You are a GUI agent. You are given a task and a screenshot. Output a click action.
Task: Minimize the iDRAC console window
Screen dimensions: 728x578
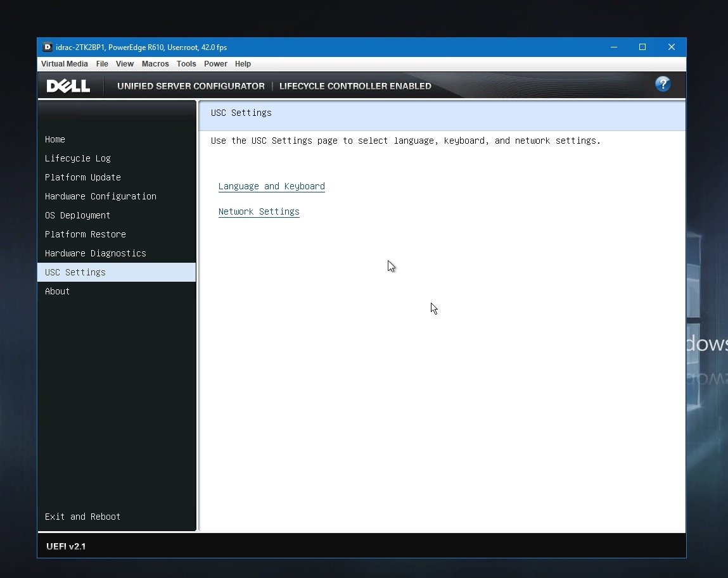[x=614, y=47]
